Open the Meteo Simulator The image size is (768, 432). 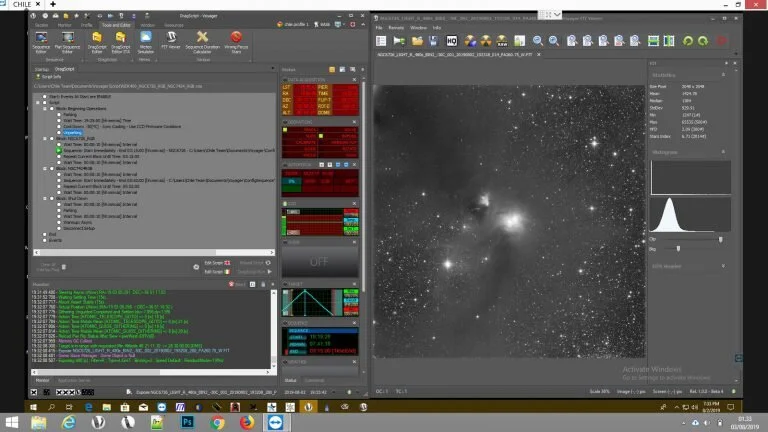(145, 42)
